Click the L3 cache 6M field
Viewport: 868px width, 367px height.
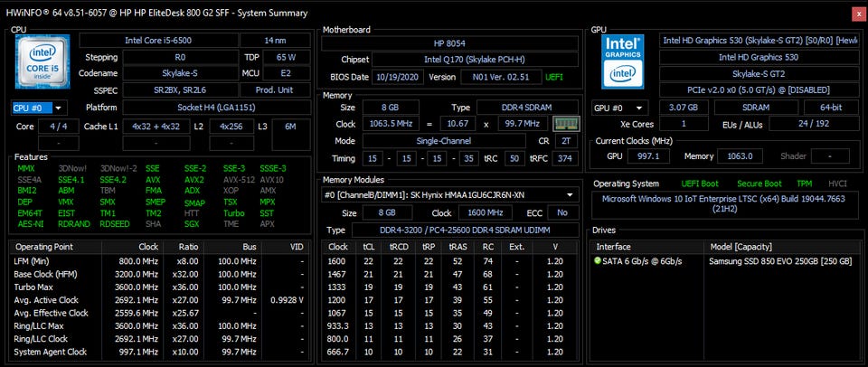tap(290, 127)
